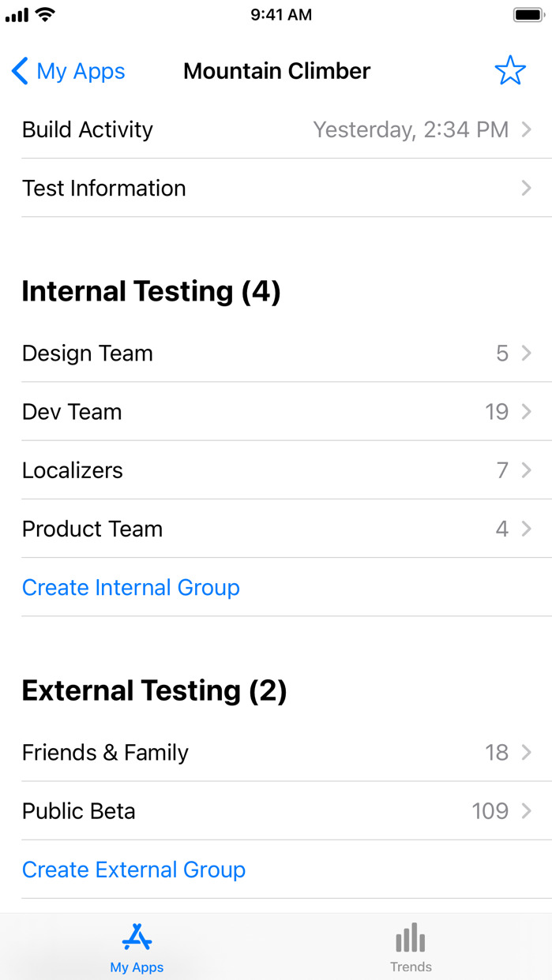Expand Test Information row chevron
This screenshot has width=552, height=980.
[x=527, y=188]
